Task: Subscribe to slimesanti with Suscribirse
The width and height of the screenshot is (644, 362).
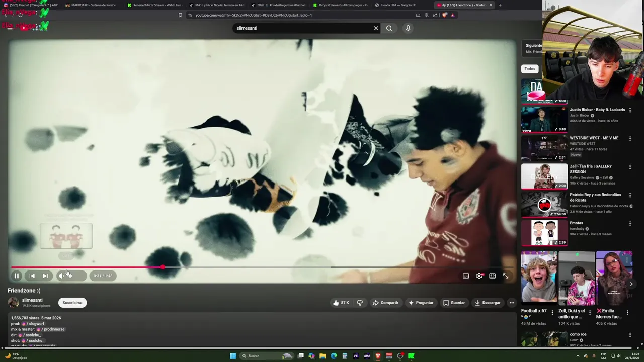Action: coord(72,303)
